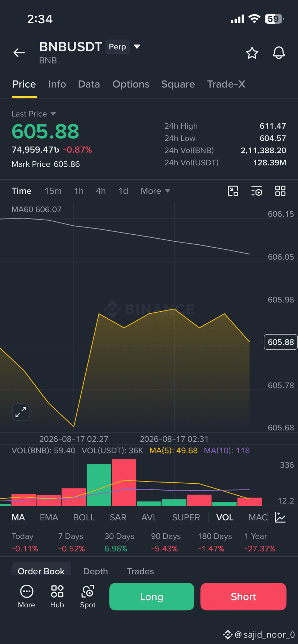The image size is (298, 644).
Task: Open chart drawing tools icon
Action: 233,191
